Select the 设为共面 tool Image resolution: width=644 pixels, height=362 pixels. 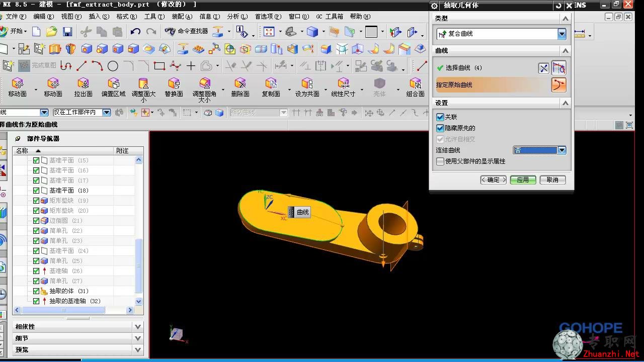pos(307,87)
